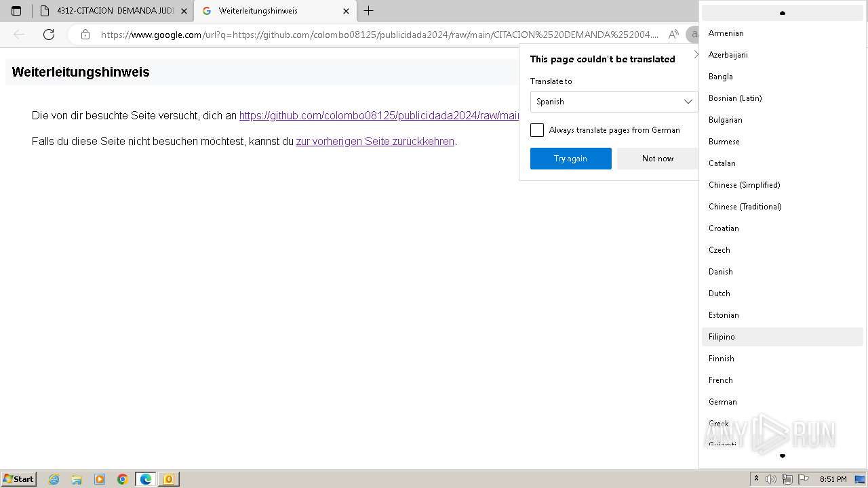
Task: Select Azerbaijani from language list
Action: tap(783, 55)
